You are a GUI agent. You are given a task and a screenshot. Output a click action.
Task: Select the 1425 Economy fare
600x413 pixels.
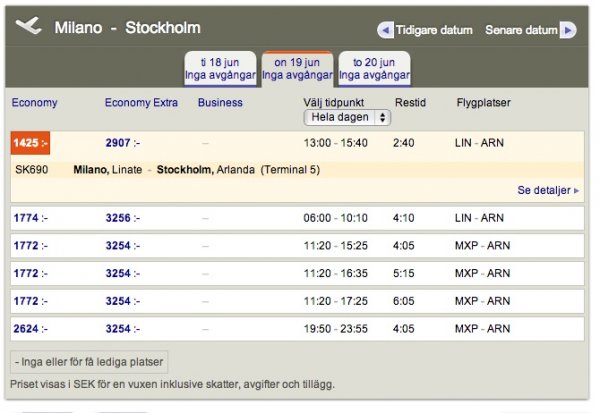30,143
